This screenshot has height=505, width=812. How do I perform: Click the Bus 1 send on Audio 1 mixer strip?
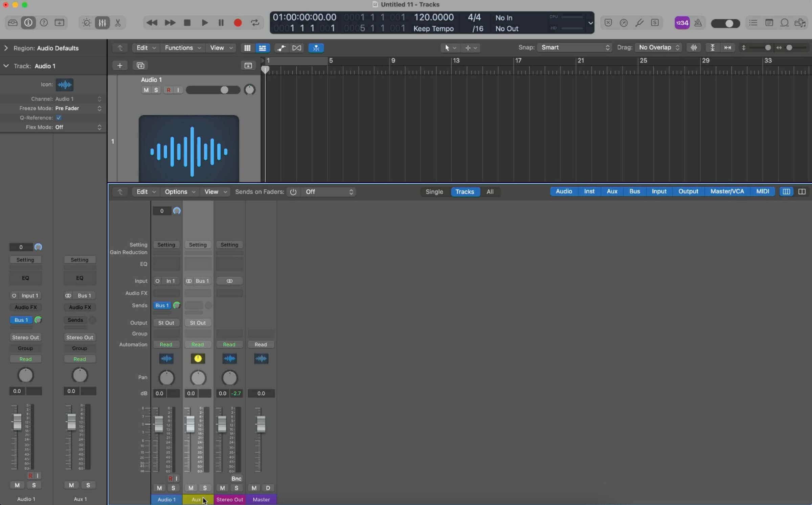(162, 305)
